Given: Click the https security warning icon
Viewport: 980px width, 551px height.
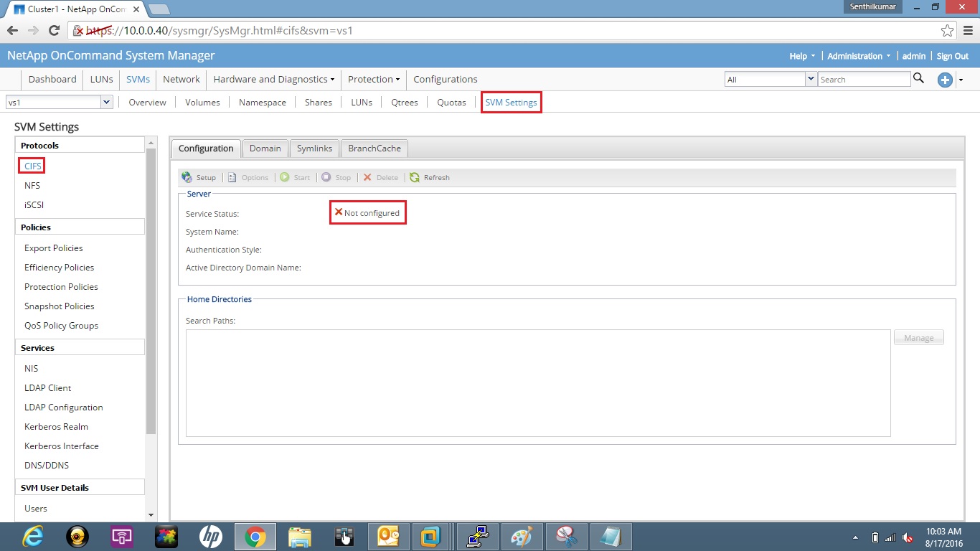Looking at the screenshot, I should click(x=77, y=31).
